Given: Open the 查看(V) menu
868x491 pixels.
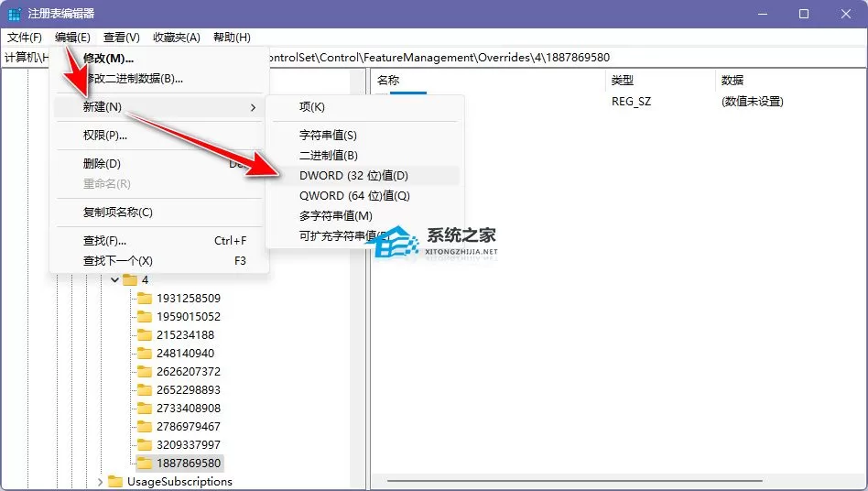Looking at the screenshot, I should click(x=121, y=37).
